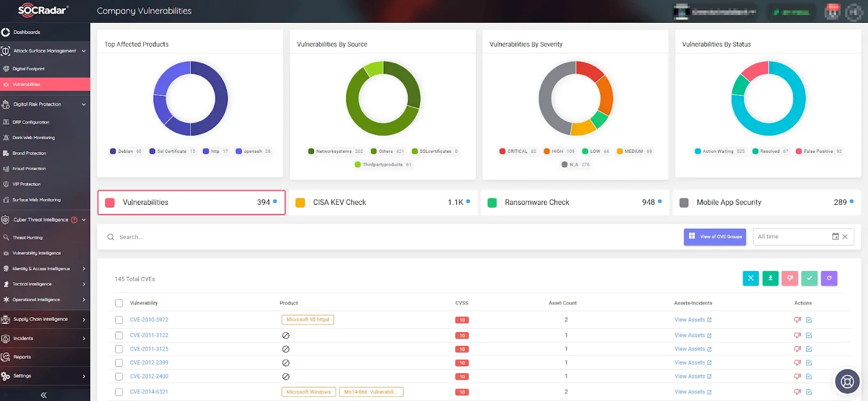Select the Ransomware Check tab
Screen dimensions: 868x401
pyautogui.click(x=575, y=202)
